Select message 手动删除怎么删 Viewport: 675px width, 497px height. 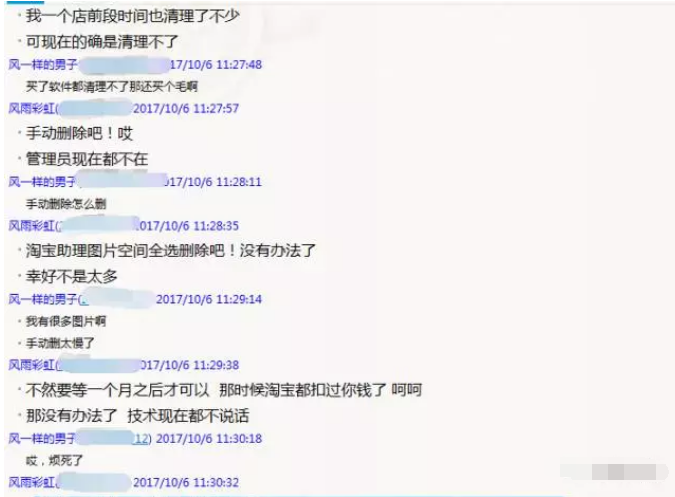66,204
